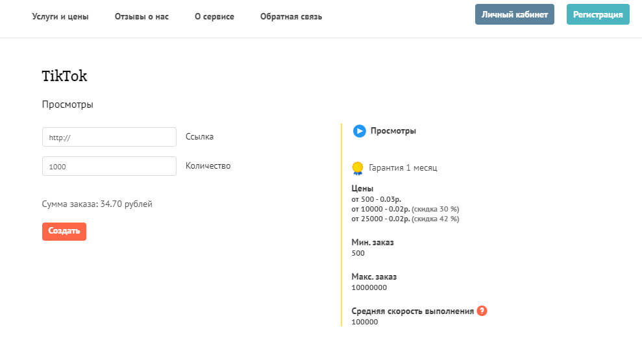Click the Регистрация button
The image size is (642, 364).
(x=598, y=14)
